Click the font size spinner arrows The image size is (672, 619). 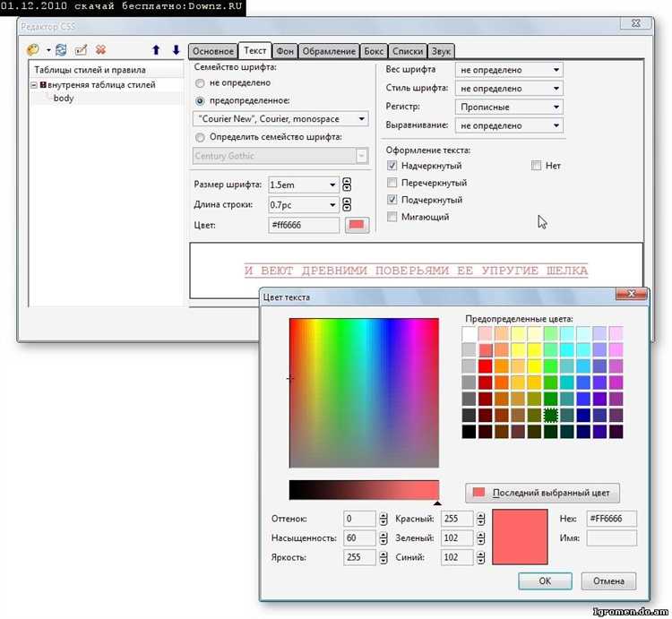coord(347,185)
